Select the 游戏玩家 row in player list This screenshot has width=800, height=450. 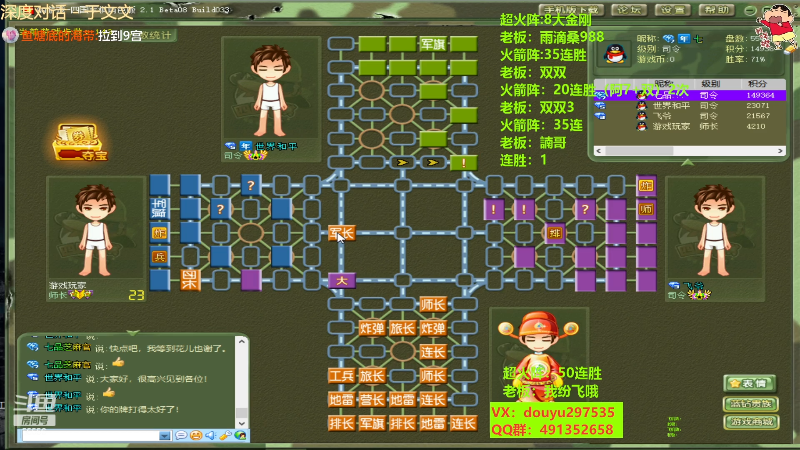(x=690, y=126)
